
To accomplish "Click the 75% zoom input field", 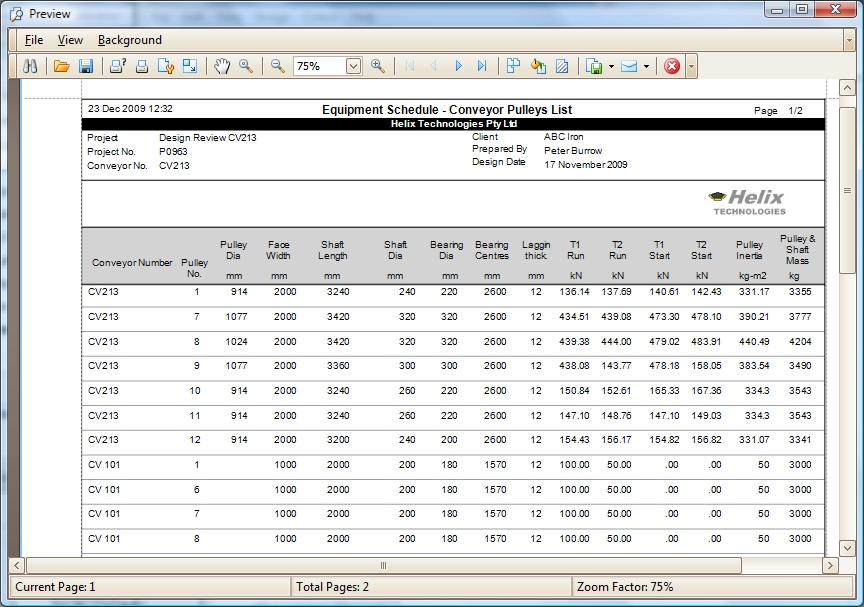I will [320, 66].
